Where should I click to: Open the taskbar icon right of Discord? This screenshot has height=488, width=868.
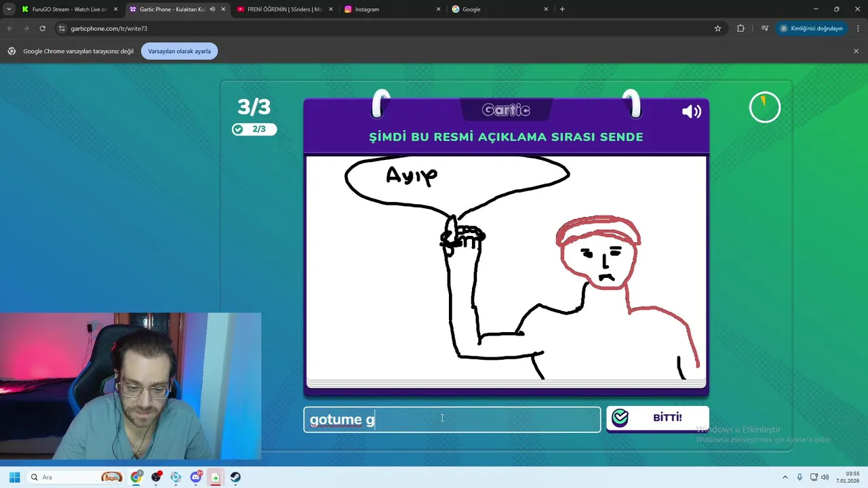pos(216,477)
